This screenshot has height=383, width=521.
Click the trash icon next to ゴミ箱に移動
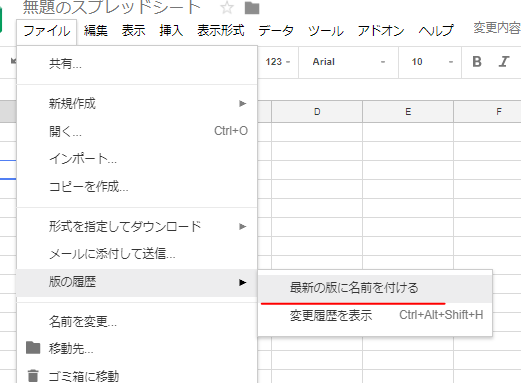tap(33, 376)
